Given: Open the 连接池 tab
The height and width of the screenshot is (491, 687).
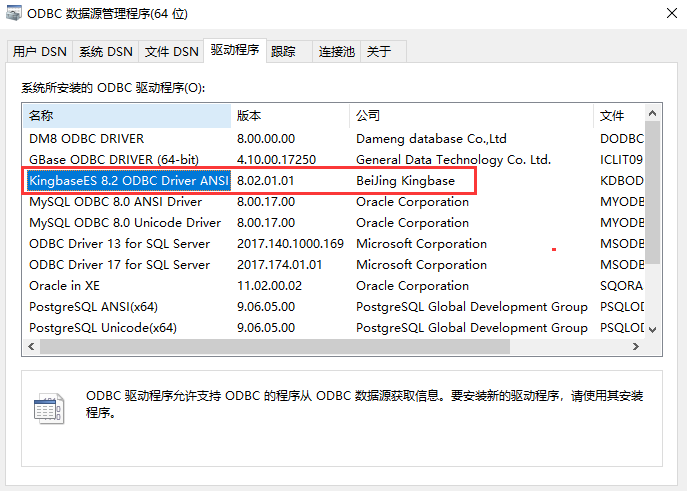Looking at the screenshot, I should (336, 52).
